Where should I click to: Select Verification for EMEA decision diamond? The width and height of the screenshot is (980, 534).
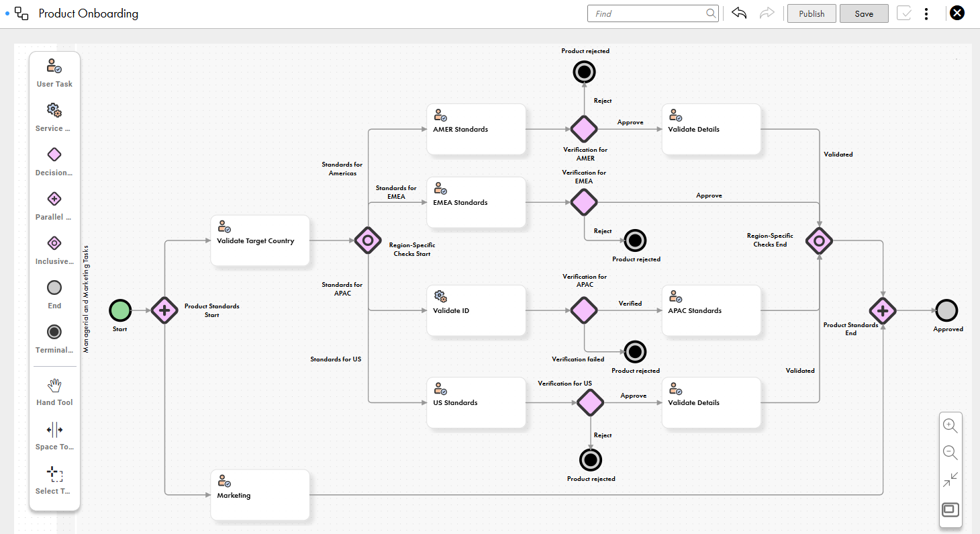coord(584,202)
